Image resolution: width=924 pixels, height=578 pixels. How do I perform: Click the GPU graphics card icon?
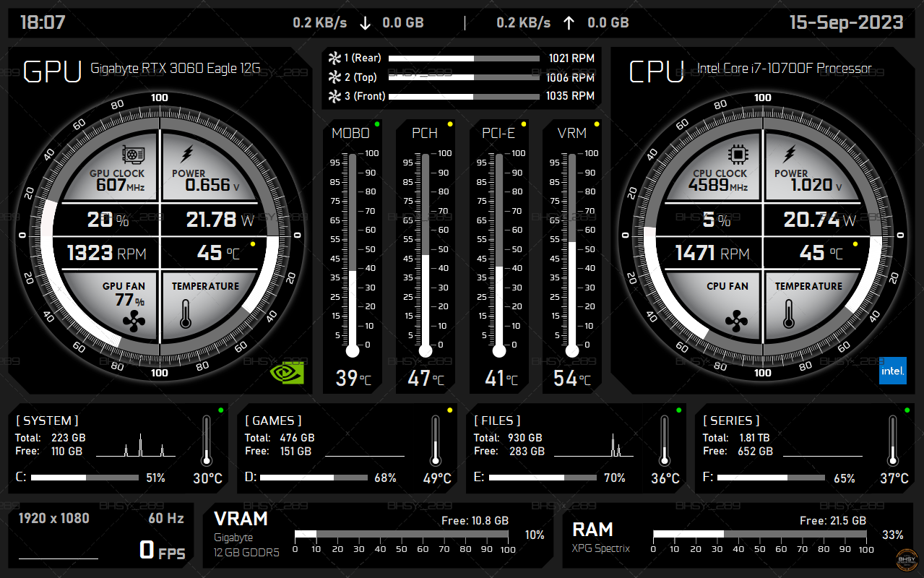coord(133,155)
